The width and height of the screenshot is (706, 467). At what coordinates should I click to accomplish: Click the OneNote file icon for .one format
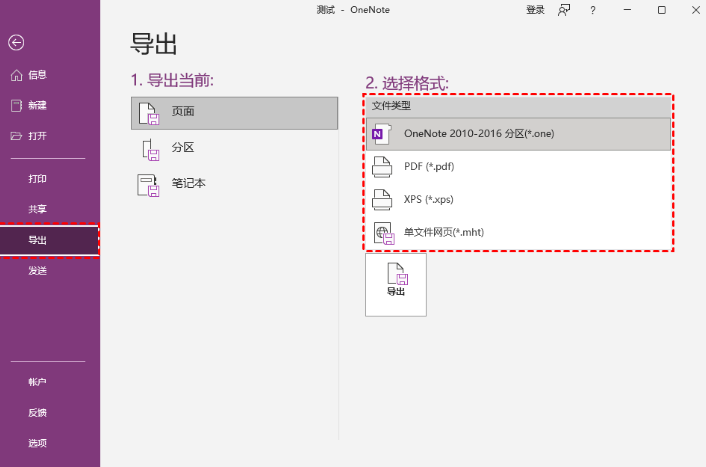pos(382,134)
